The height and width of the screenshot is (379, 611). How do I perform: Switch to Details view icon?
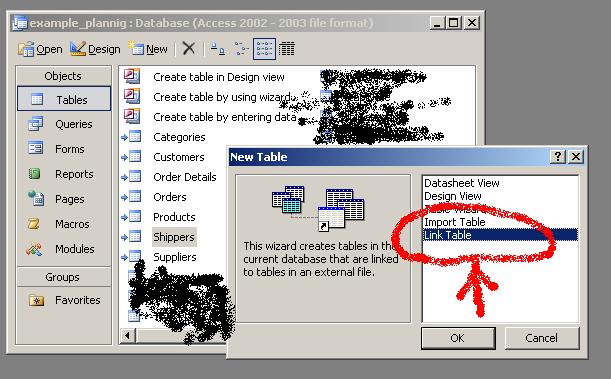click(x=287, y=49)
